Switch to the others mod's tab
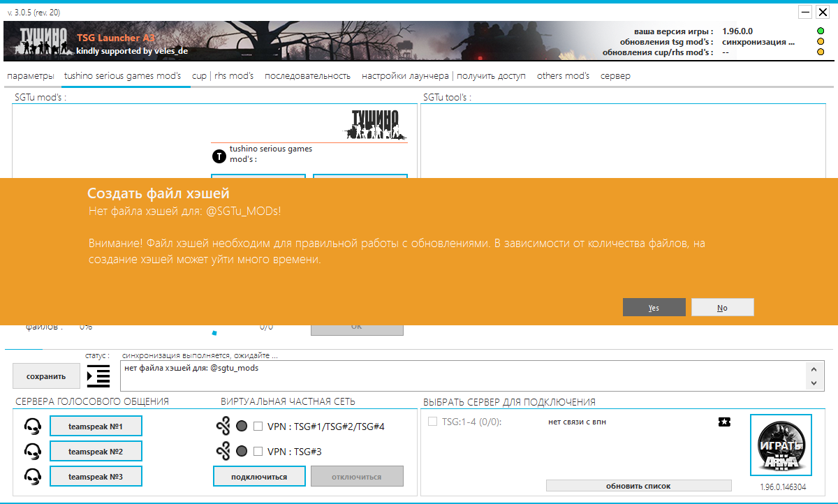This screenshot has width=838, height=504. point(563,76)
